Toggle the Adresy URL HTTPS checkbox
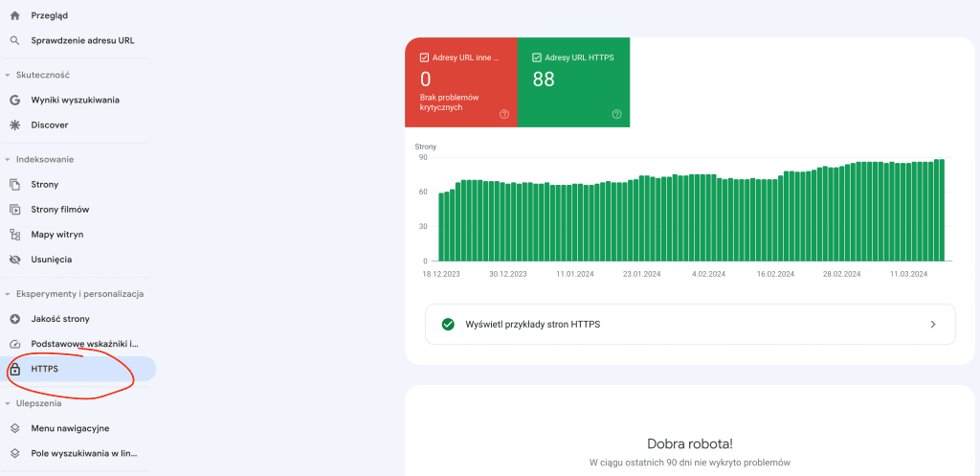The image size is (980, 476). 536,57
